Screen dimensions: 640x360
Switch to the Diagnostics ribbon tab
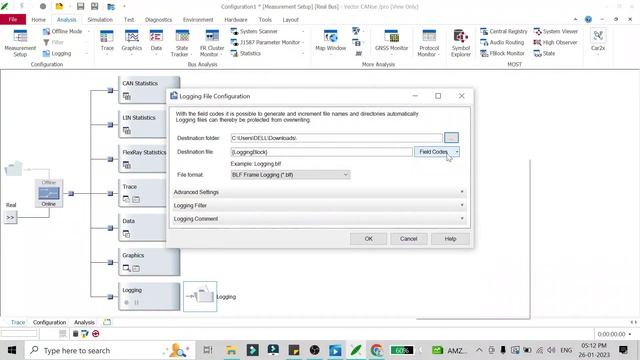tap(158, 20)
